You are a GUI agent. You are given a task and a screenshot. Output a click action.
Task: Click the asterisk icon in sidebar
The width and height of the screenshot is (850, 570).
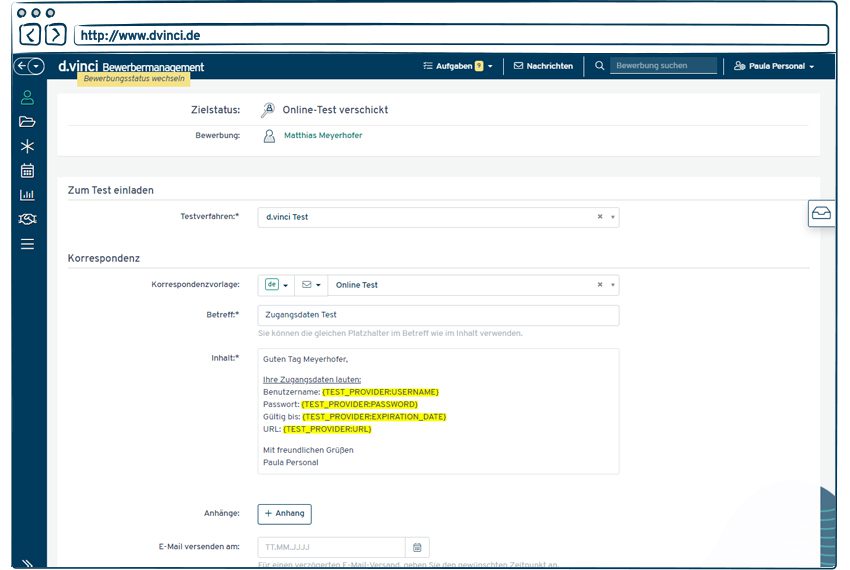(27, 146)
